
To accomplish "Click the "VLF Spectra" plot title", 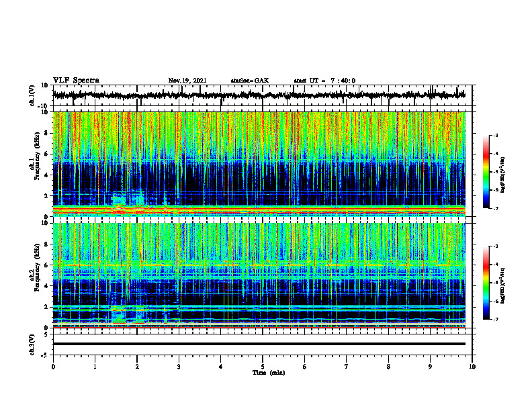I will click(x=76, y=81).
